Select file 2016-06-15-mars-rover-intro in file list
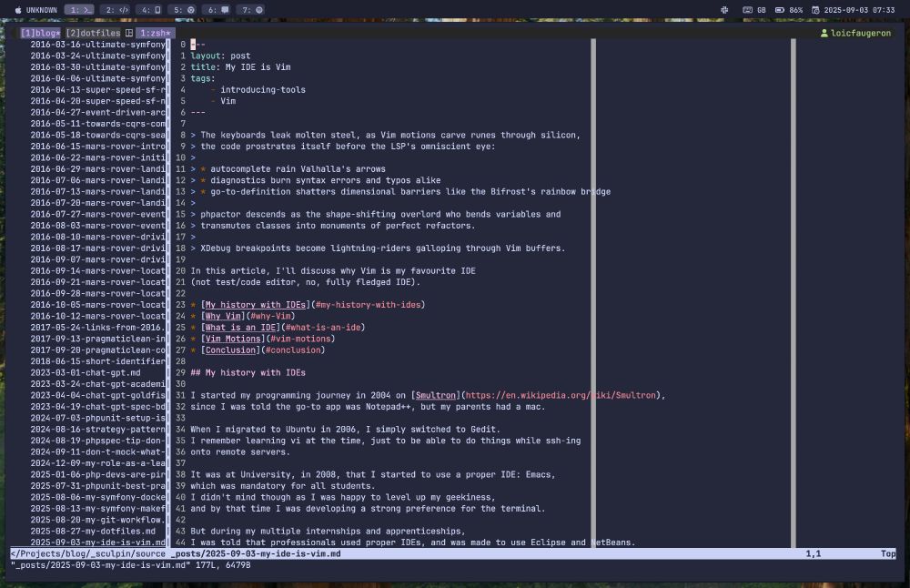Screen dimensions: 910x588 tap(97, 147)
